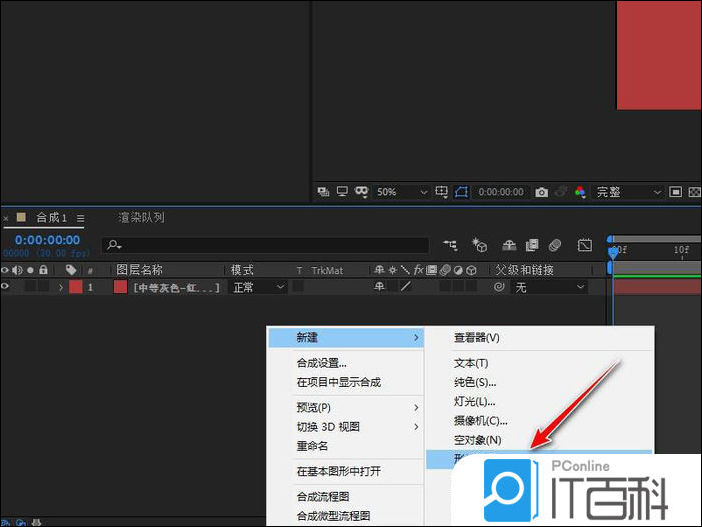Click the red layer duration bar in timeline
The image size is (702, 527).
657,287
